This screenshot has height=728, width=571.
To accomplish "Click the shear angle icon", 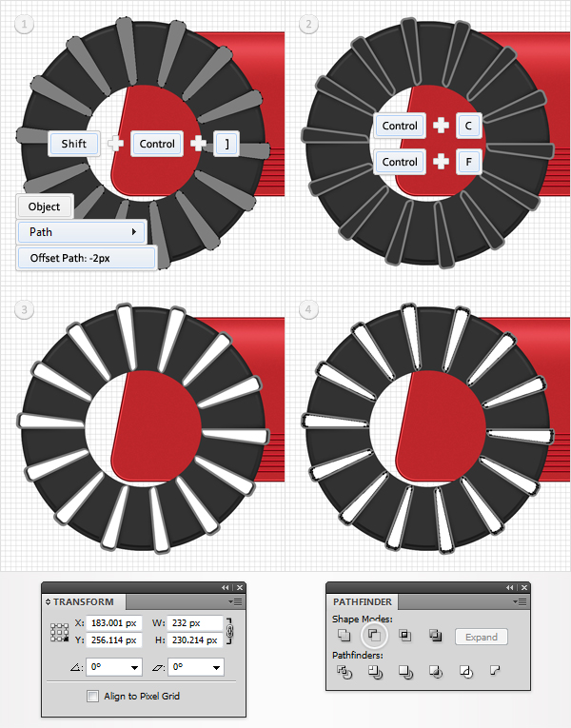I will (158, 668).
